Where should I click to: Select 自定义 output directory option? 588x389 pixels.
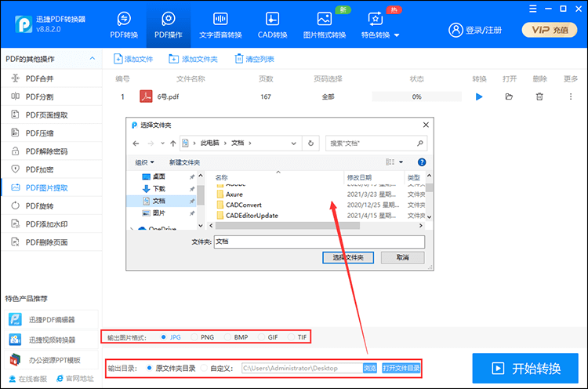click(x=217, y=369)
